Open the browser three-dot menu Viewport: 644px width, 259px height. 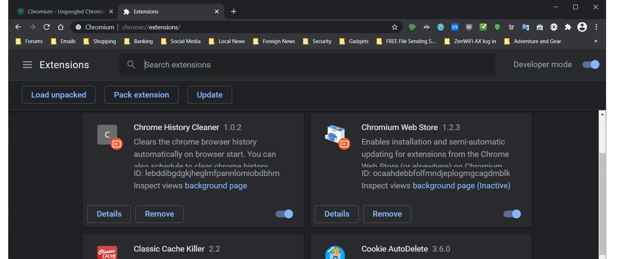click(x=596, y=27)
